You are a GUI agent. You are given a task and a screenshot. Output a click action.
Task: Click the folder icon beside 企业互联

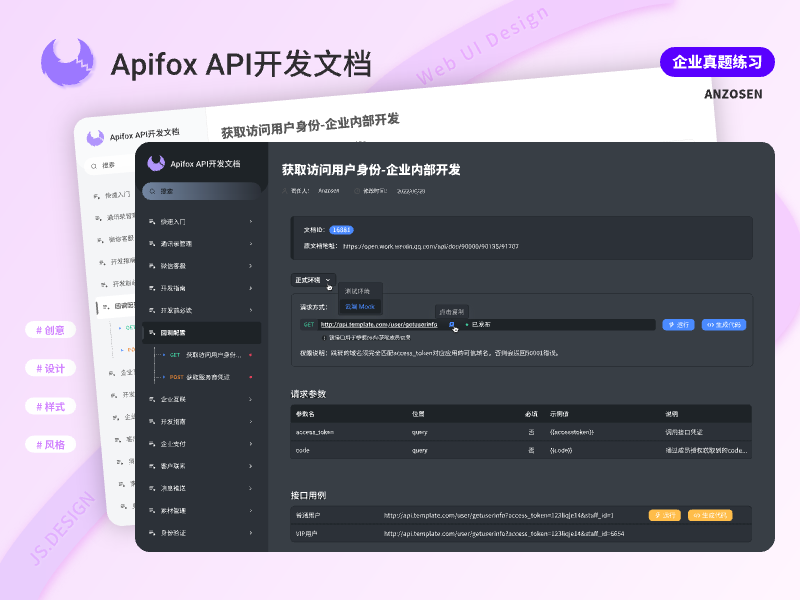152,399
